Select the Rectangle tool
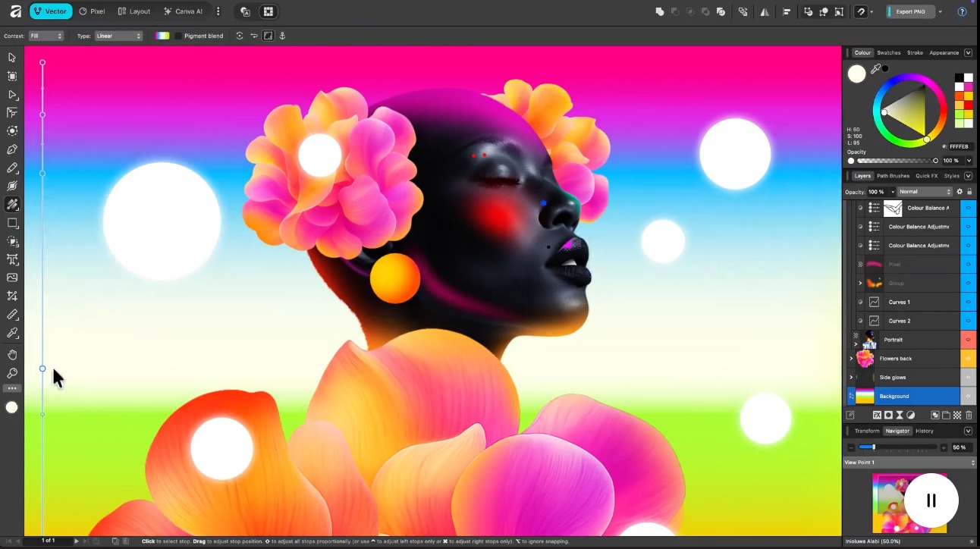The width and height of the screenshot is (980, 549). tap(11, 223)
